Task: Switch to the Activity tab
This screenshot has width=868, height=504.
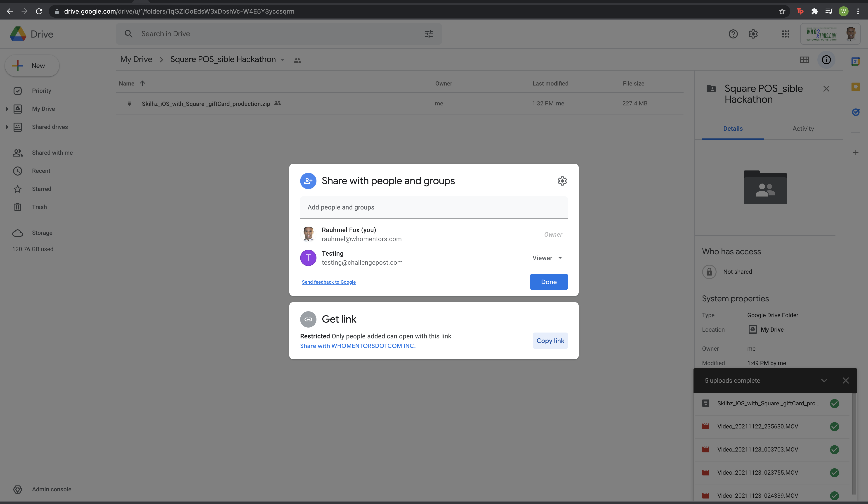Action: tap(803, 128)
